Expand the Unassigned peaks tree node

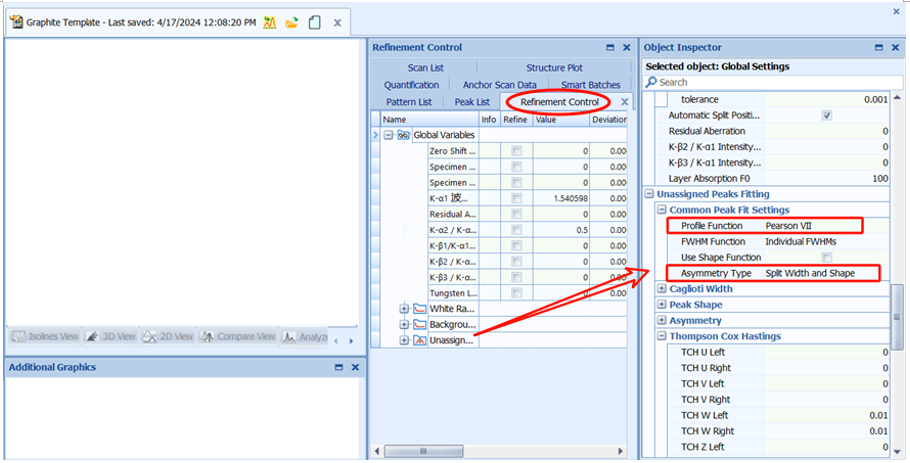(x=404, y=341)
